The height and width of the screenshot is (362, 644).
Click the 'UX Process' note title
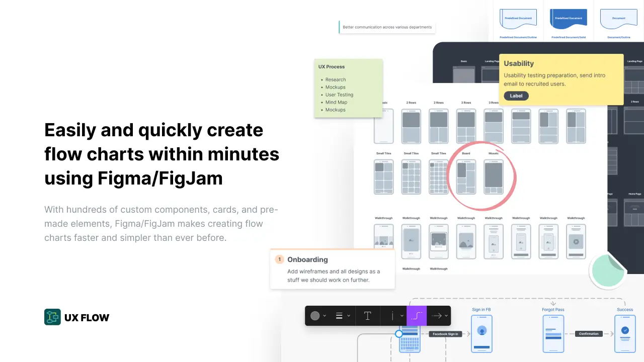[x=332, y=66]
